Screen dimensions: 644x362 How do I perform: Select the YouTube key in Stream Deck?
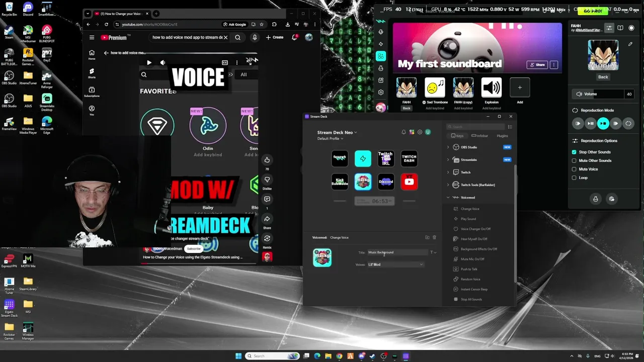[x=409, y=182]
